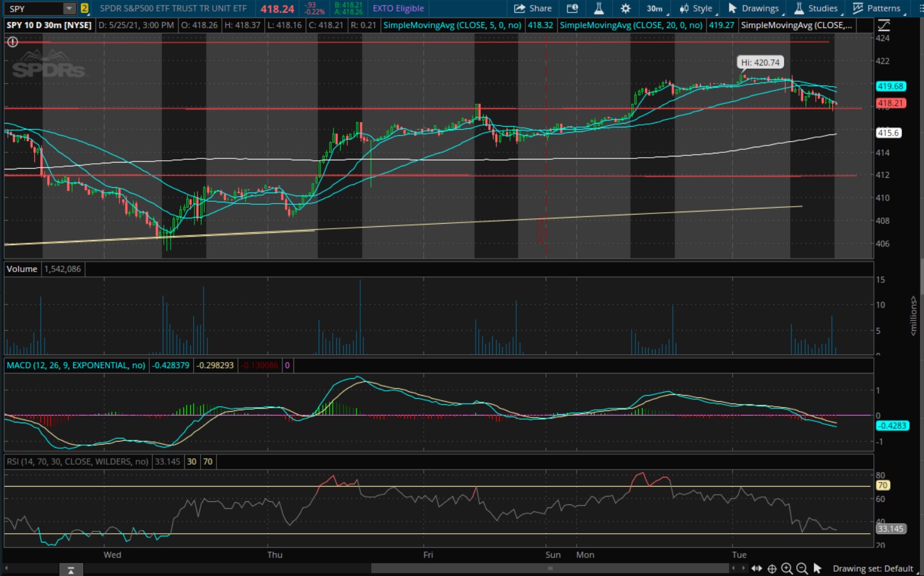Screen dimensions: 924x576
Task: Click the bottom horizontal scrollbar thumb
Action: [550, 569]
